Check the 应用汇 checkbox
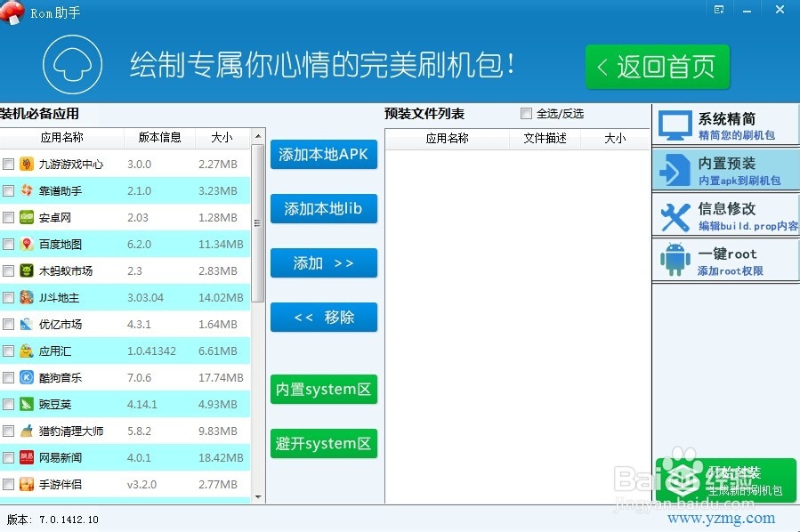 tap(8, 351)
